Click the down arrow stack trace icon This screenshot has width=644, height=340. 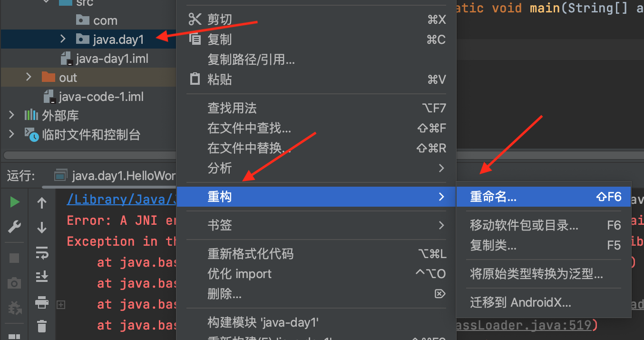42,228
